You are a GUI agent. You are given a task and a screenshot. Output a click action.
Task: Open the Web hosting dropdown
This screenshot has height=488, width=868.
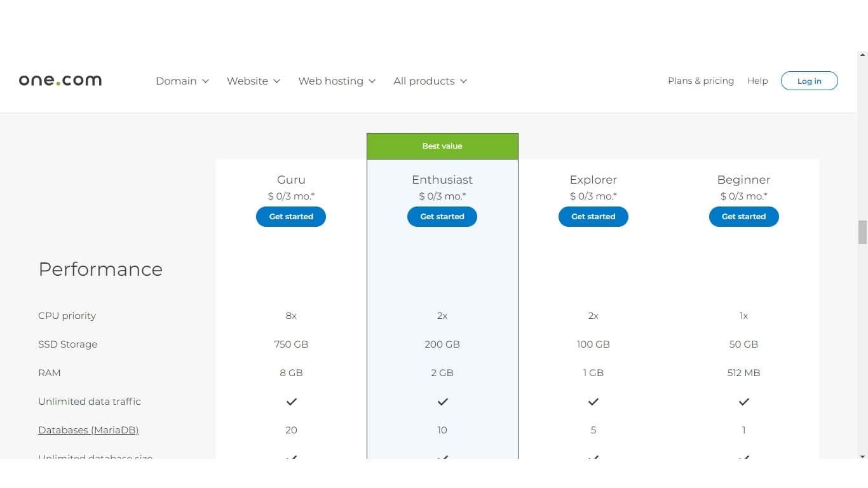[x=337, y=81]
